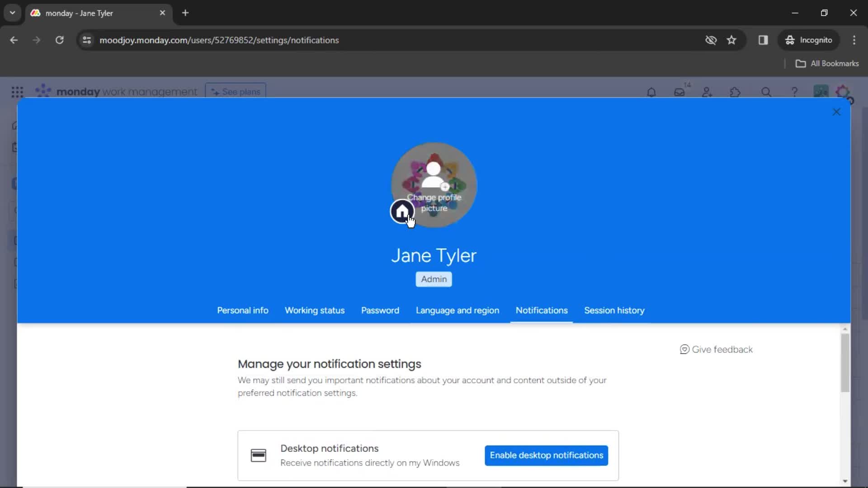868x488 pixels.
Task: Open the apps puzzle-piece icon
Action: pyautogui.click(x=736, y=92)
